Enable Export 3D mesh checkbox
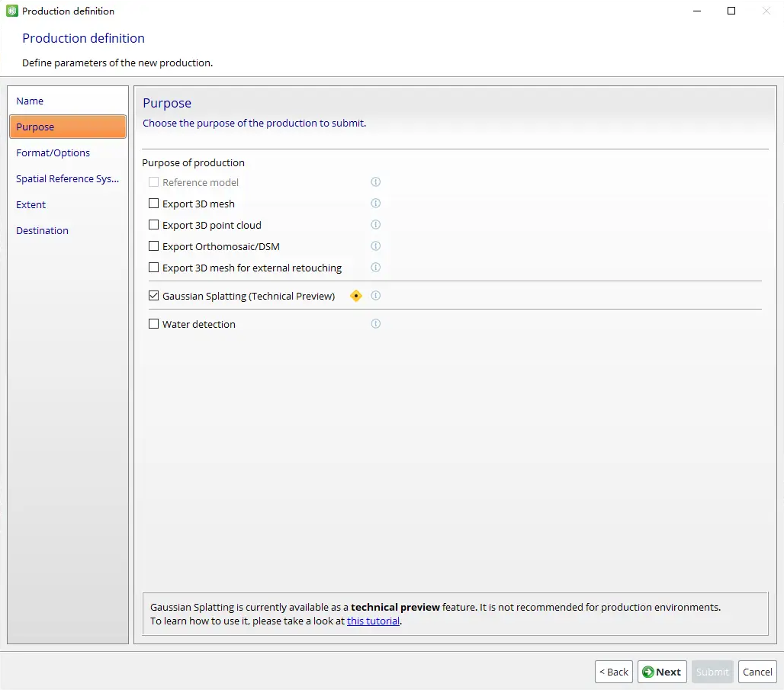Screen dimensions: 784x690 click(153, 204)
